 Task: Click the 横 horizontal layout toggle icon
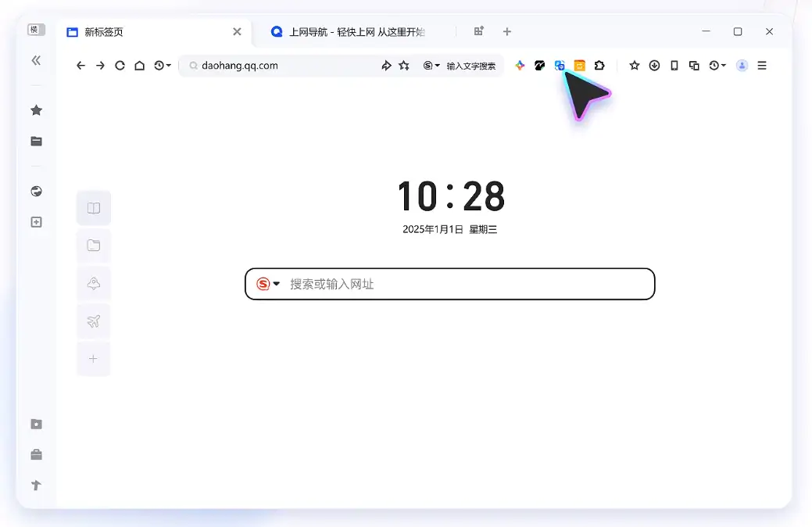pos(36,30)
